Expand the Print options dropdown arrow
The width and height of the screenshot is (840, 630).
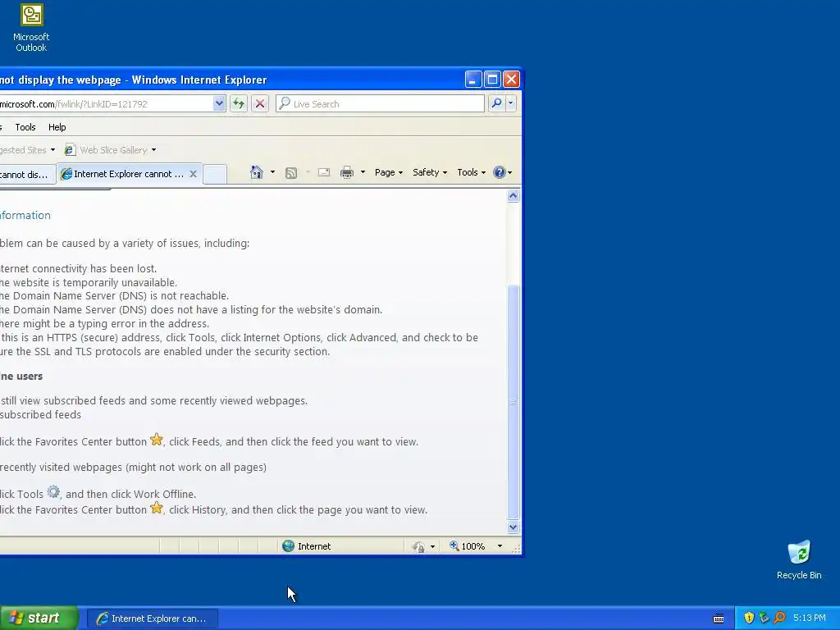363,172
